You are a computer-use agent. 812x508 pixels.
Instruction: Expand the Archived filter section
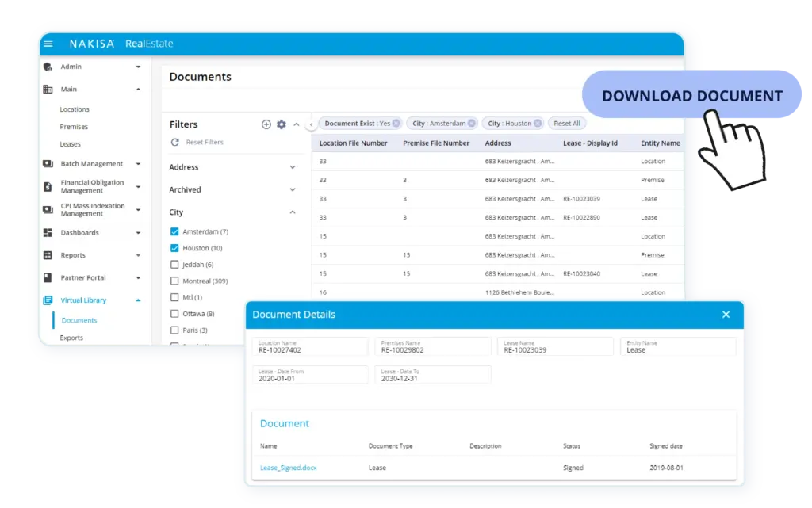click(x=293, y=190)
